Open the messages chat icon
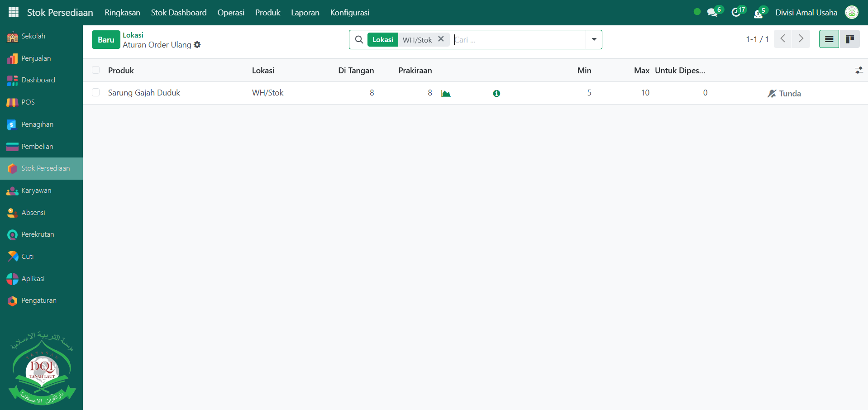The image size is (868, 410). coord(712,13)
